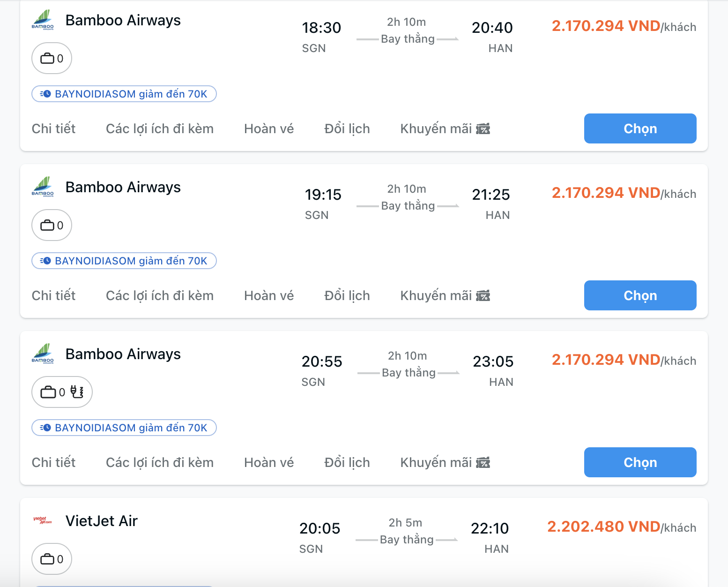The width and height of the screenshot is (728, 587).
Task: Click BAYNOIDIASOM promo badge on 20:55 flight
Action: [124, 428]
